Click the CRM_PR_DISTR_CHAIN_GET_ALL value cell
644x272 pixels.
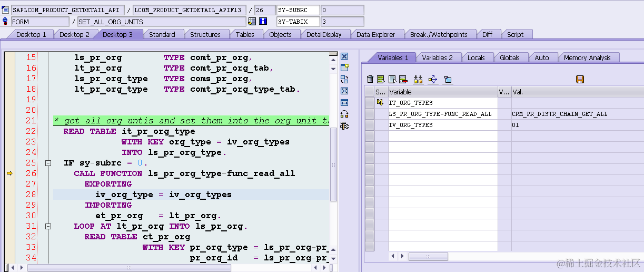[x=577, y=113]
